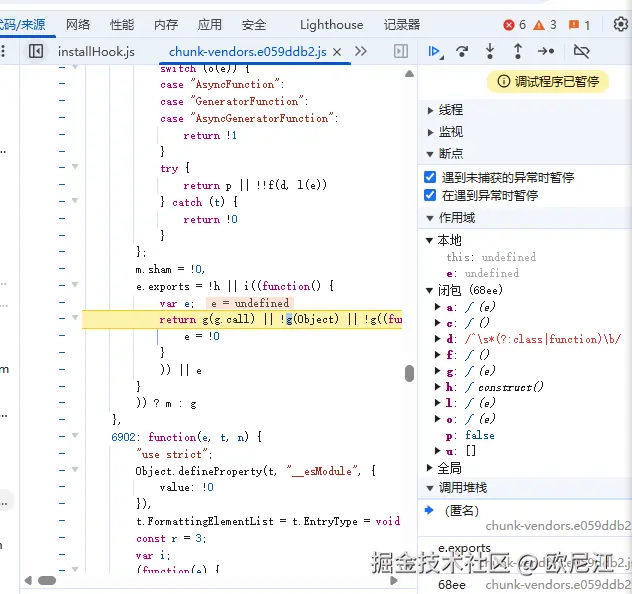Click the 调试程序已暂停 paused notice

[548, 82]
